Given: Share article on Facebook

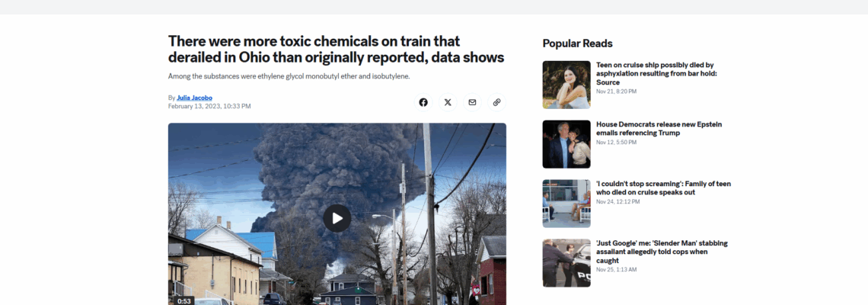Looking at the screenshot, I should click(x=423, y=102).
